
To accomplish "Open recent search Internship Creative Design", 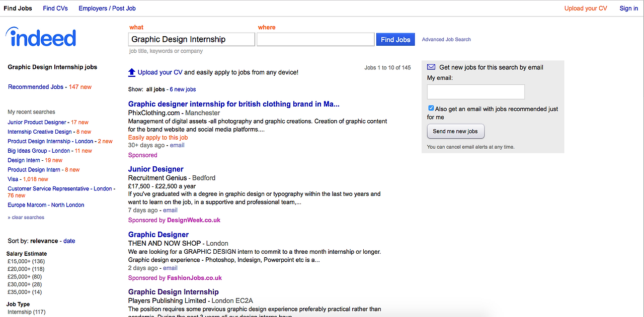I will tap(40, 132).
